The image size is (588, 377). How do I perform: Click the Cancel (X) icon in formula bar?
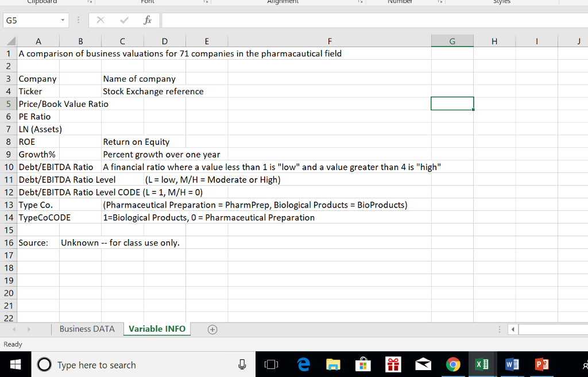(101, 20)
